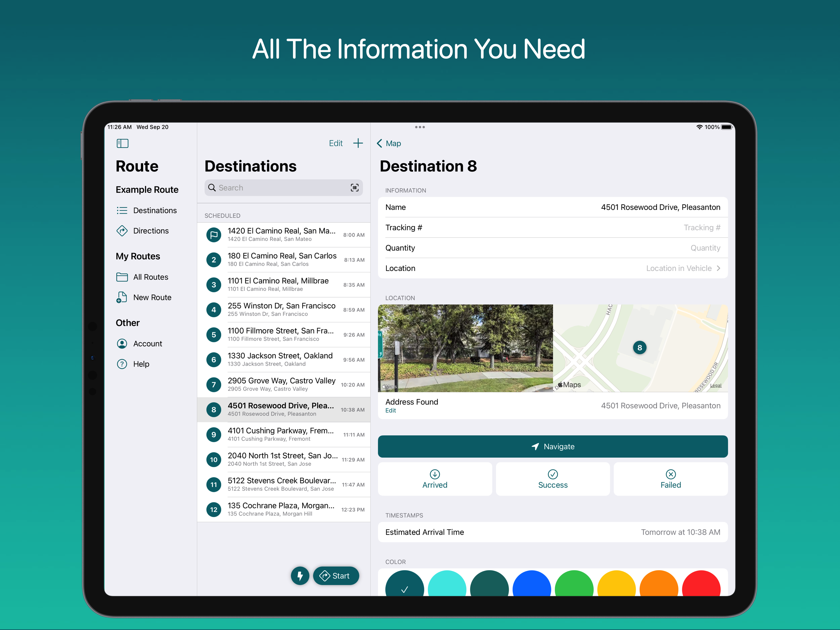840x630 pixels.
Task: Toggle the sidebar panel icon
Action: click(x=122, y=143)
